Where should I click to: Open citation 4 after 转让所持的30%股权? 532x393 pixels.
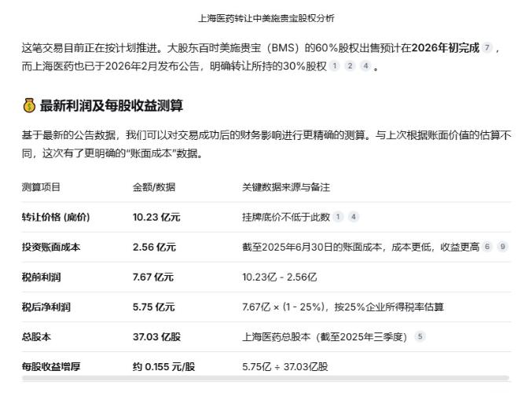[365, 65]
